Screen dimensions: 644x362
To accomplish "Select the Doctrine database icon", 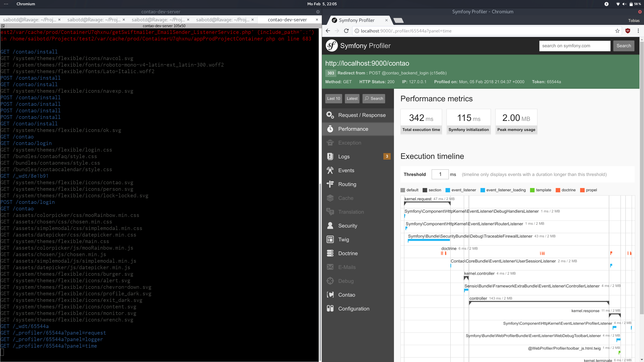I will [330, 253].
